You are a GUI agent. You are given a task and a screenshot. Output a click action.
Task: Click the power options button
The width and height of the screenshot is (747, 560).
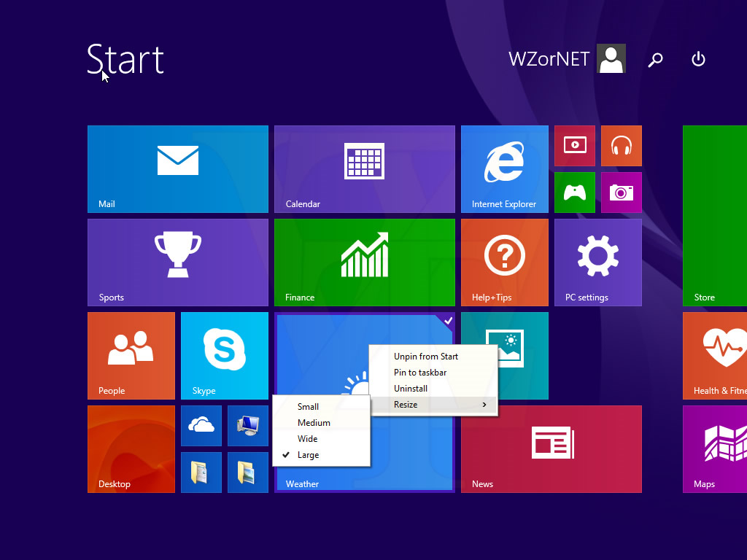[x=698, y=59]
